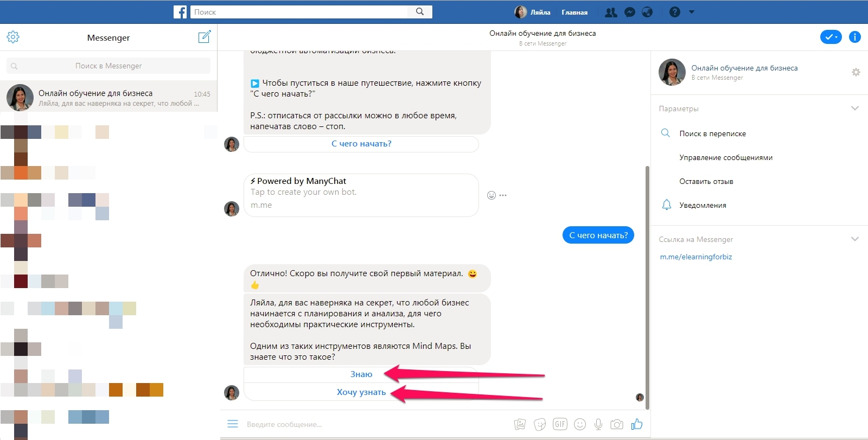Open friend requests icon in top bar

611,12
